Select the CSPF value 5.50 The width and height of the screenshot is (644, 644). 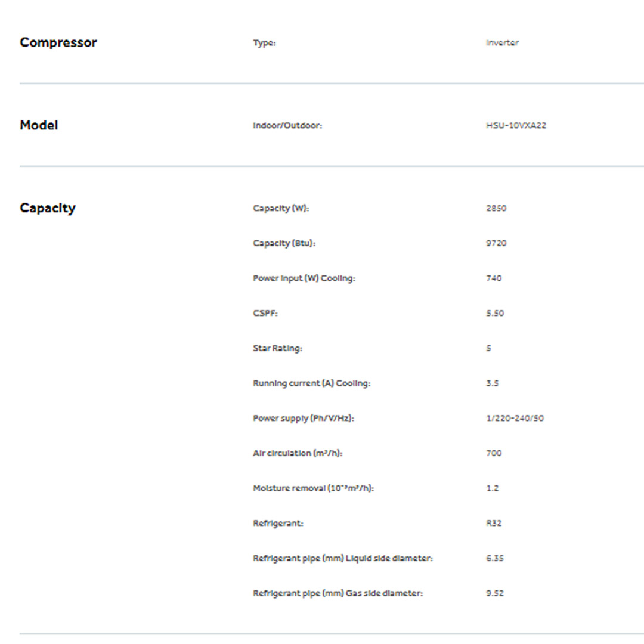tap(495, 313)
